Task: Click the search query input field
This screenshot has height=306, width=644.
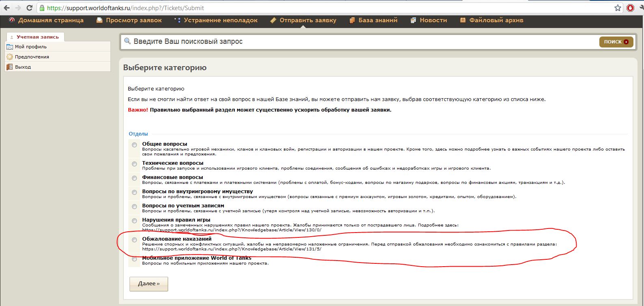Action: point(357,42)
